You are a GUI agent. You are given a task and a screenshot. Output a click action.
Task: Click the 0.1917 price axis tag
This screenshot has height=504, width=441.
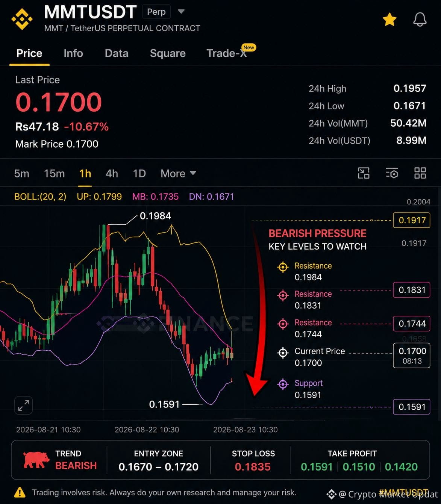point(412,220)
